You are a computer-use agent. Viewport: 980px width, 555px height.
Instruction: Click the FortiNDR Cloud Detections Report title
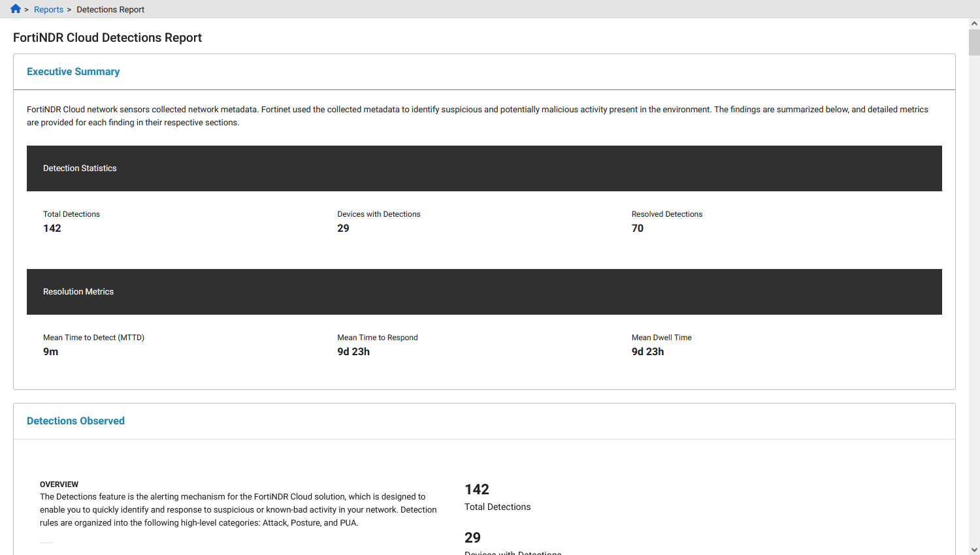pyautogui.click(x=108, y=37)
